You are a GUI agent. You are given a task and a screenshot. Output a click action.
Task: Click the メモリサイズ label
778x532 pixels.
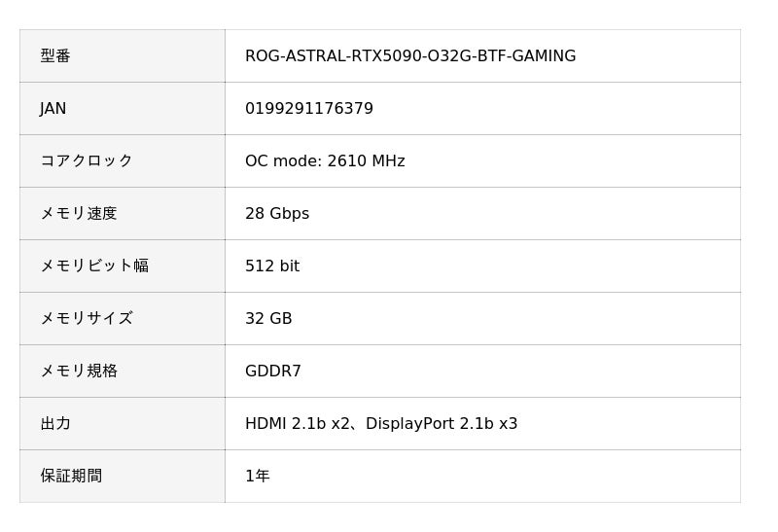pos(86,319)
